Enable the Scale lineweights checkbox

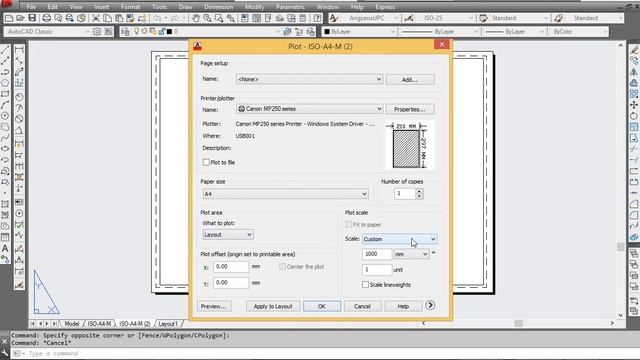[365, 284]
